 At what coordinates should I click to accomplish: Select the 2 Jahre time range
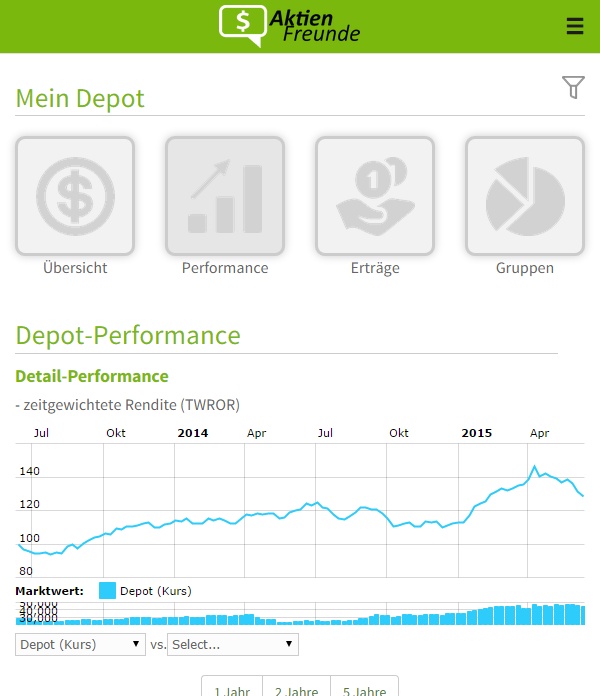296,690
